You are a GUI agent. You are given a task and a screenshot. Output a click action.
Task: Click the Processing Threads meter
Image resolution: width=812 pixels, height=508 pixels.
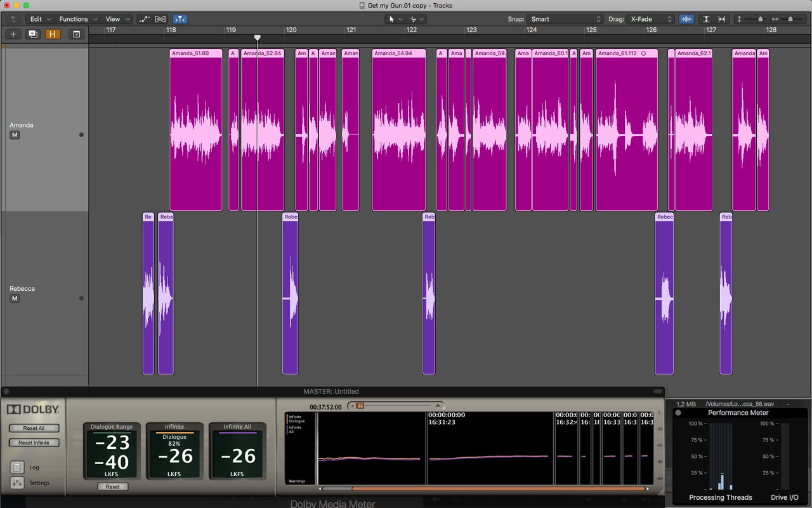[x=721, y=457]
